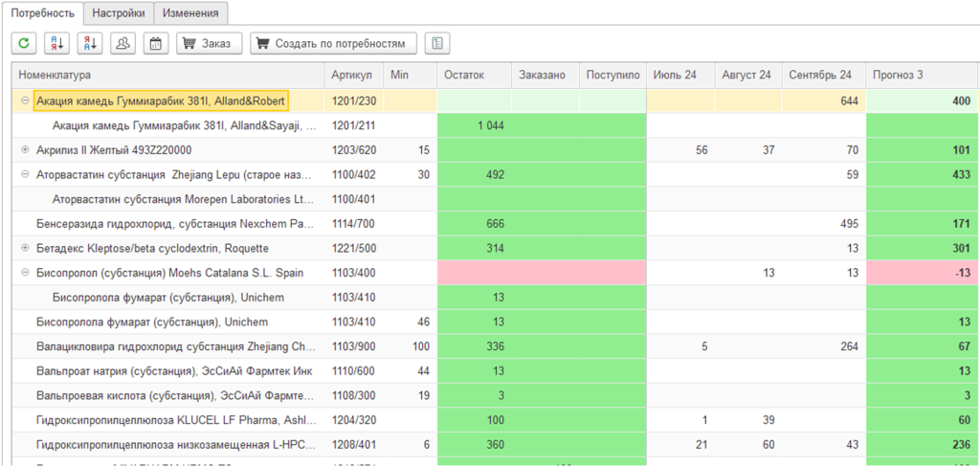The height and width of the screenshot is (467, 980).
Task: Collapse the Аторвастатин Zhejiang Lepu group
Action: (25, 174)
